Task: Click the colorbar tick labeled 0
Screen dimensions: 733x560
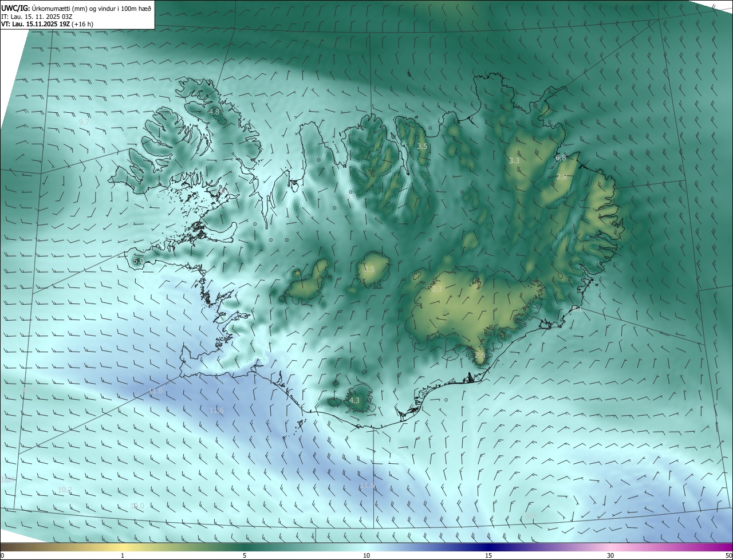Action: [x=2, y=556]
